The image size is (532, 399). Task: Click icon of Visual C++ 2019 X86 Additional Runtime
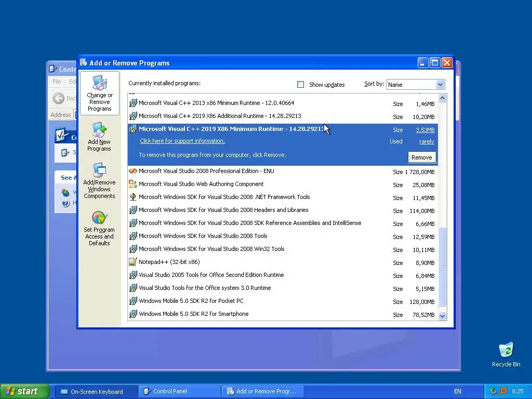click(133, 116)
